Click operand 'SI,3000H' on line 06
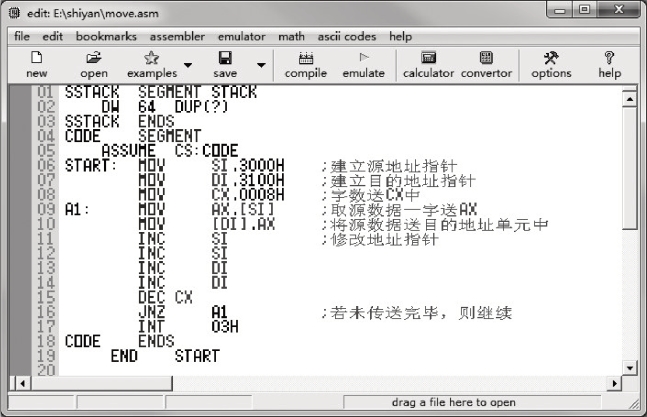647x417 pixels. coord(248,165)
